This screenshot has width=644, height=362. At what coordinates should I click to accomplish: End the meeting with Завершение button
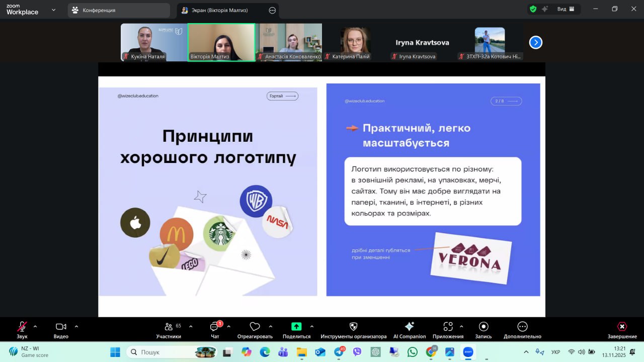[622, 327]
